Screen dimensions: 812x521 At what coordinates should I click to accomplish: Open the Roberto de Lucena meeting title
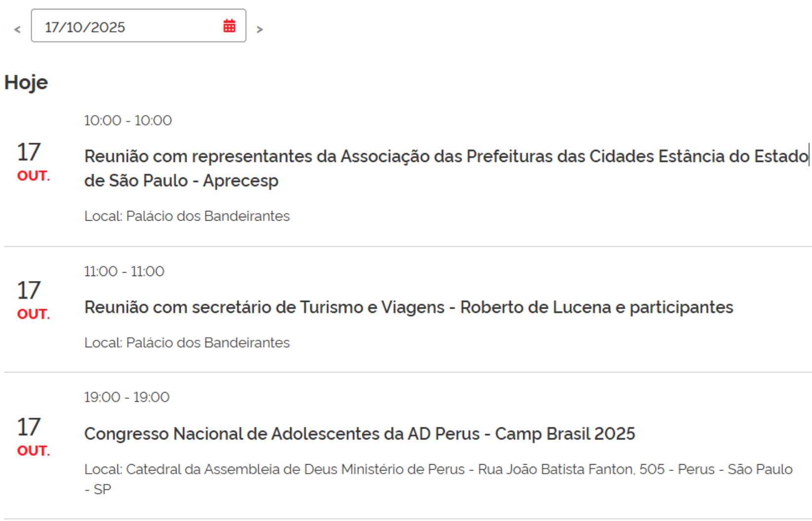pyautogui.click(x=408, y=307)
